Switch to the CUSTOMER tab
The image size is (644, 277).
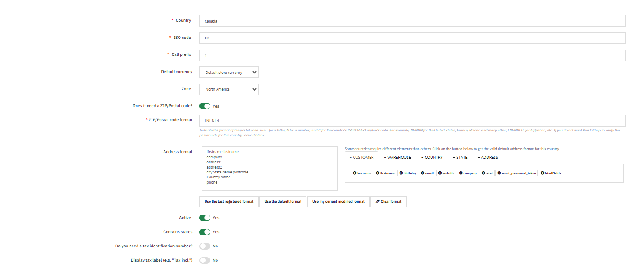362,158
